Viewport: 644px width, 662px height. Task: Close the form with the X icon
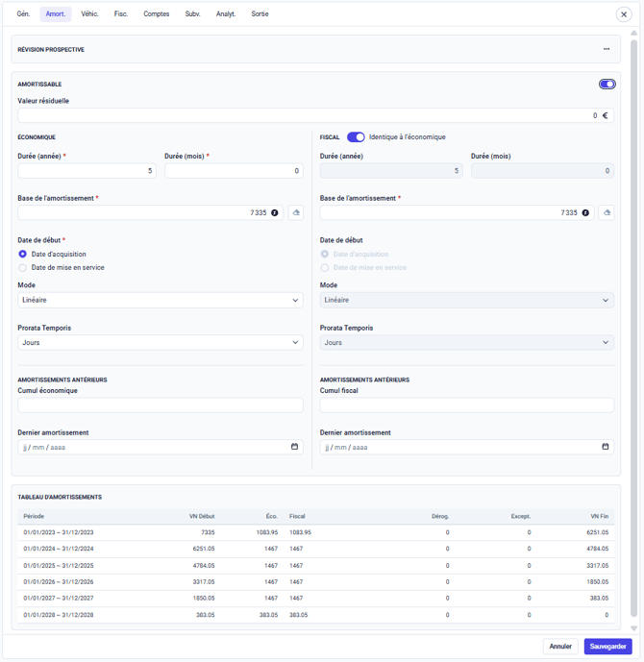[624, 14]
